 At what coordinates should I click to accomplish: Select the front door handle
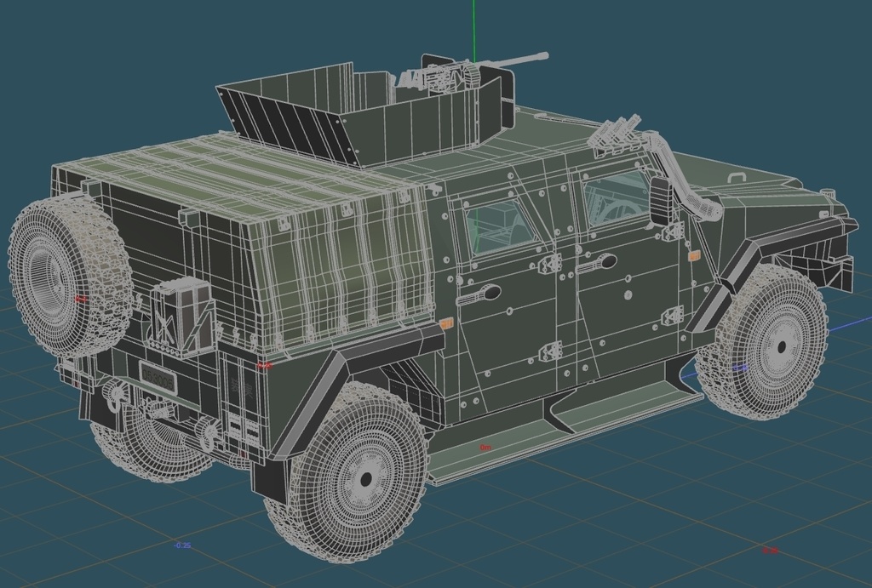coord(596,264)
